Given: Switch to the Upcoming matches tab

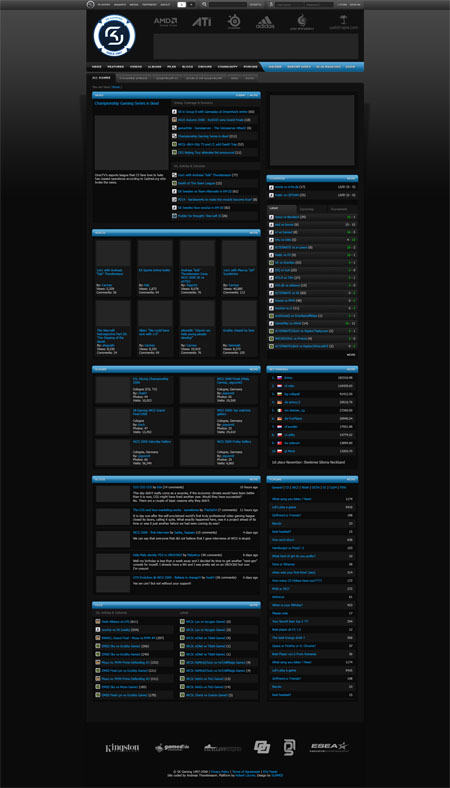Looking at the screenshot, I should pos(306,208).
